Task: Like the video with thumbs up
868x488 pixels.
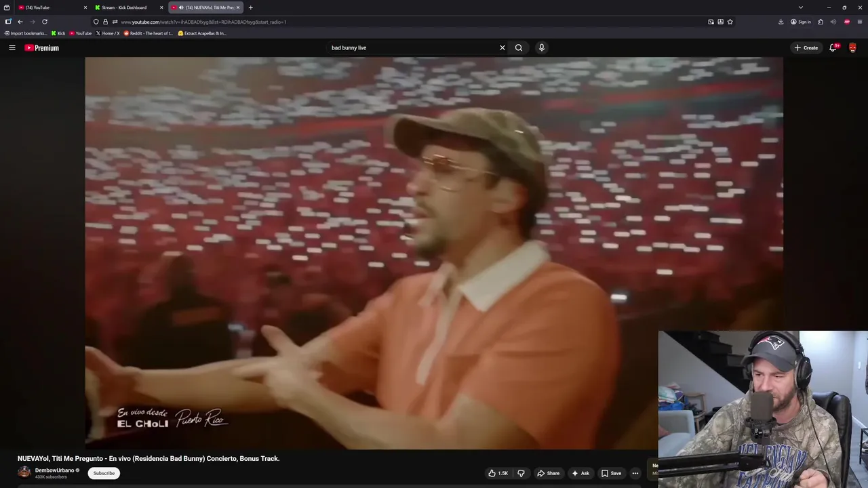Action: click(498, 473)
